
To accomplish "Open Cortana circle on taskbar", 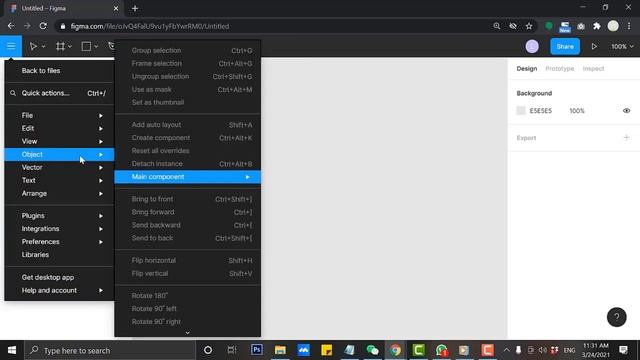I will click(208, 350).
